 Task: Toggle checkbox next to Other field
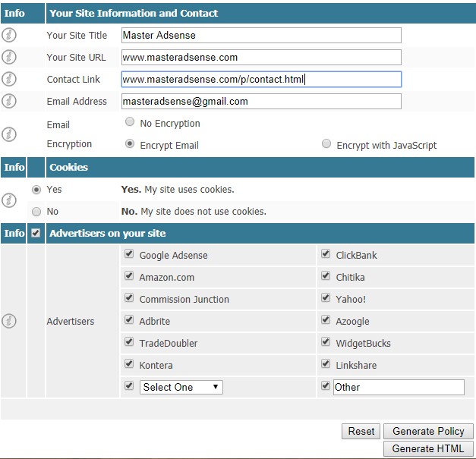[326, 385]
